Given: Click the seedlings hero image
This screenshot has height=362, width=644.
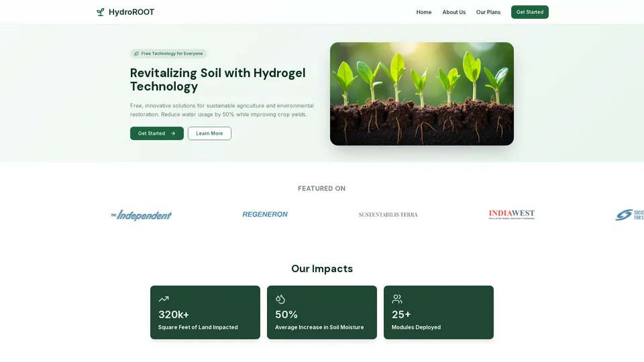Looking at the screenshot, I should coord(422,94).
